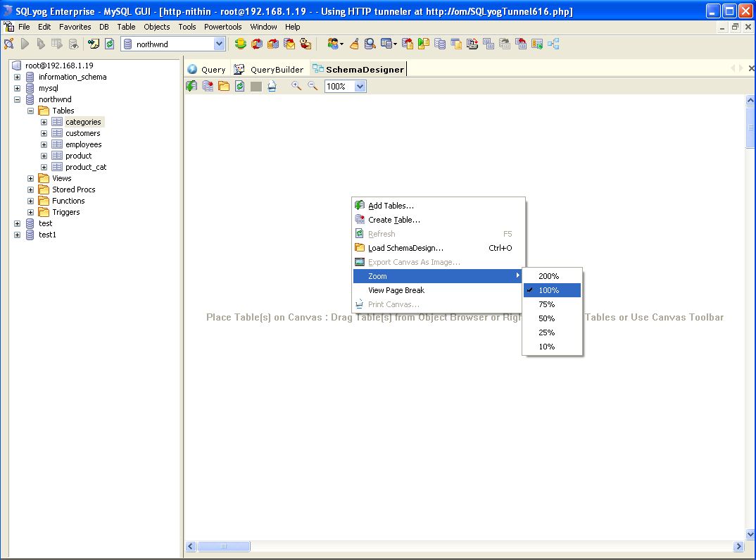Set canvas zoom to 10%
The width and height of the screenshot is (756, 560).
coord(552,347)
